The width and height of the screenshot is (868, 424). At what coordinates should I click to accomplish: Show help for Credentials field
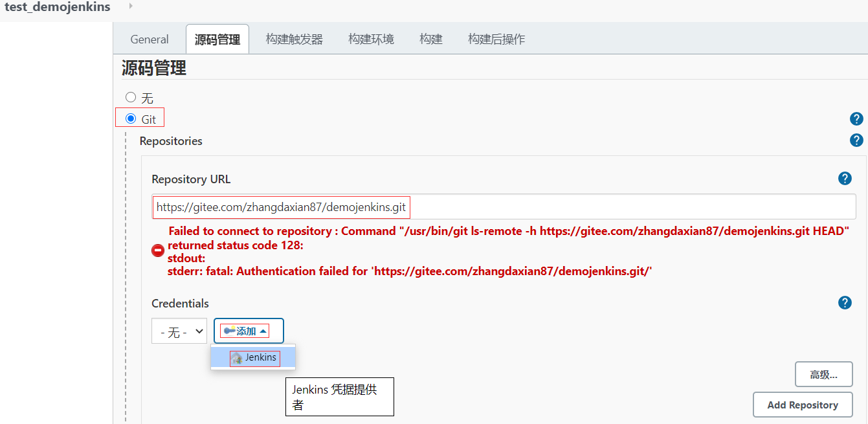click(845, 302)
